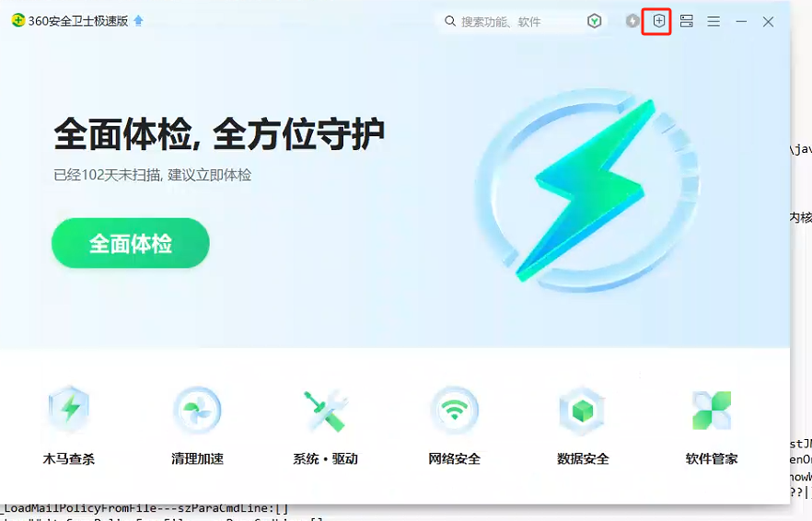Click the blue upgrade arrow beside title
The width and height of the screenshot is (812, 521).
pos(138,21)
